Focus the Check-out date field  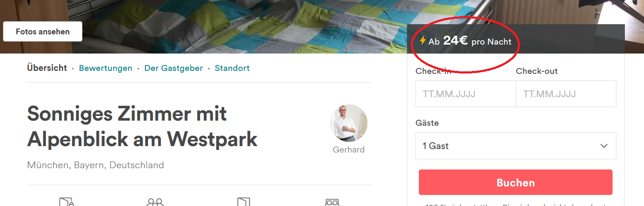(565, 94)
